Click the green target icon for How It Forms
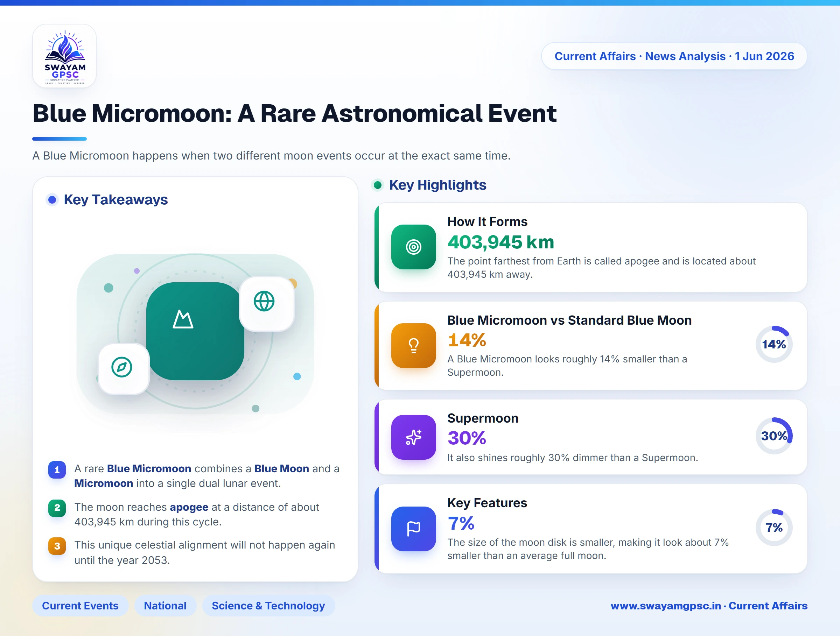The height and width of the screenshot is (636, 840). 414,247
